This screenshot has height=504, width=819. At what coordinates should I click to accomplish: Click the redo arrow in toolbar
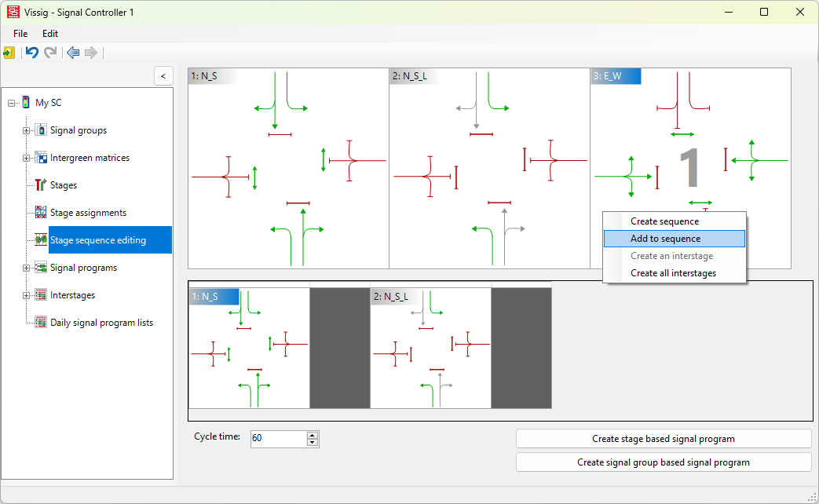pyautogui.click(x=50, y=53)
